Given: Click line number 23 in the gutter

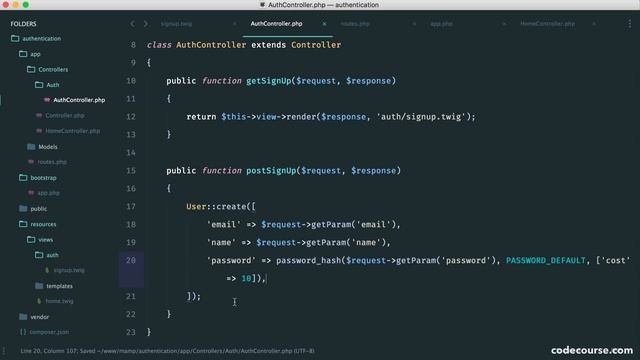Looking at the screenshot, I should [131, 332].
